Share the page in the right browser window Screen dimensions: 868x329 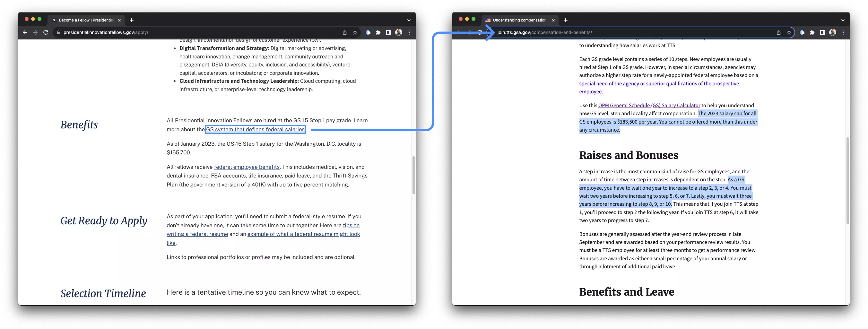tap(779, 33)
